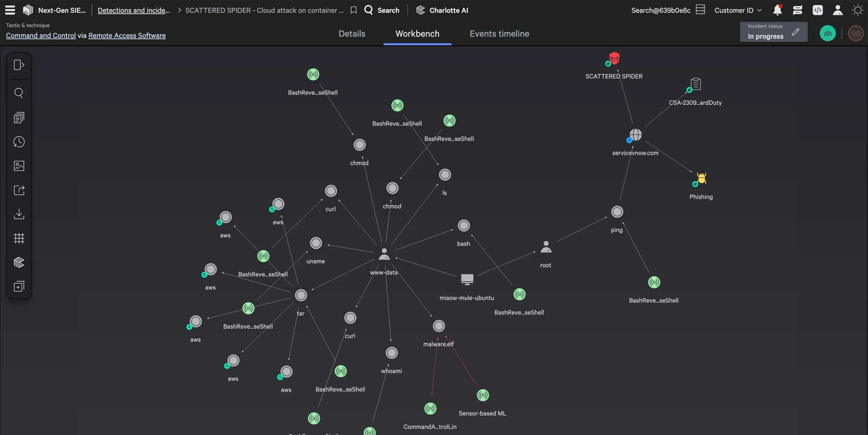
Task: Switch to the Details tab
Action: coord(352,34)
